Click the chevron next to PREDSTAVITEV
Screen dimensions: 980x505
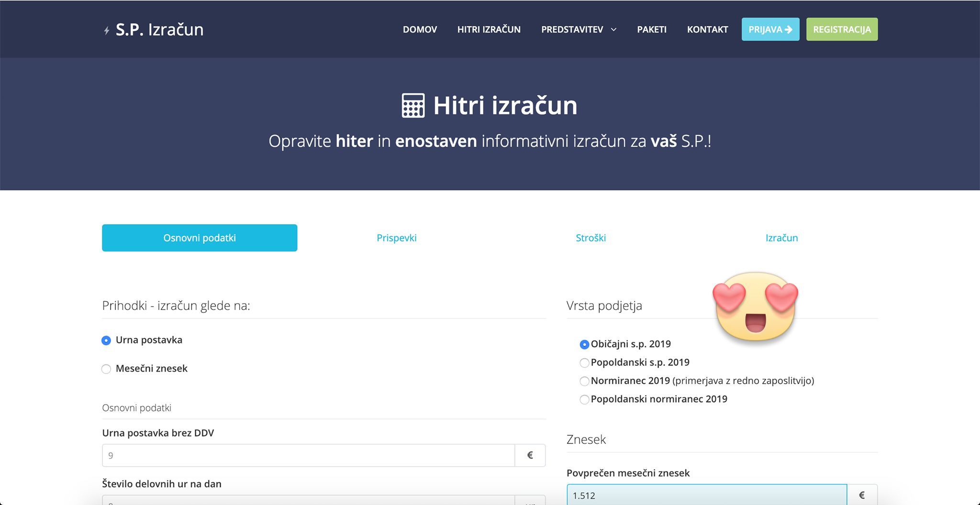click(613, 30)
